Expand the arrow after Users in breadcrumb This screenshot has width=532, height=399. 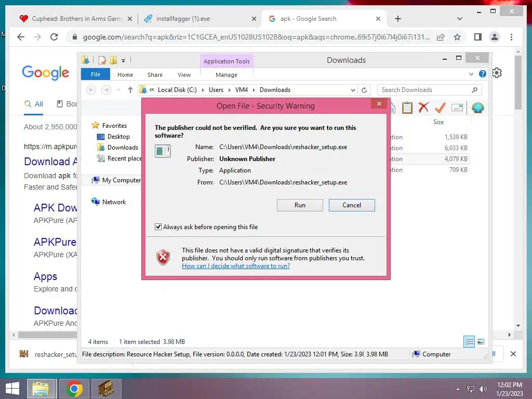point(229,90)
